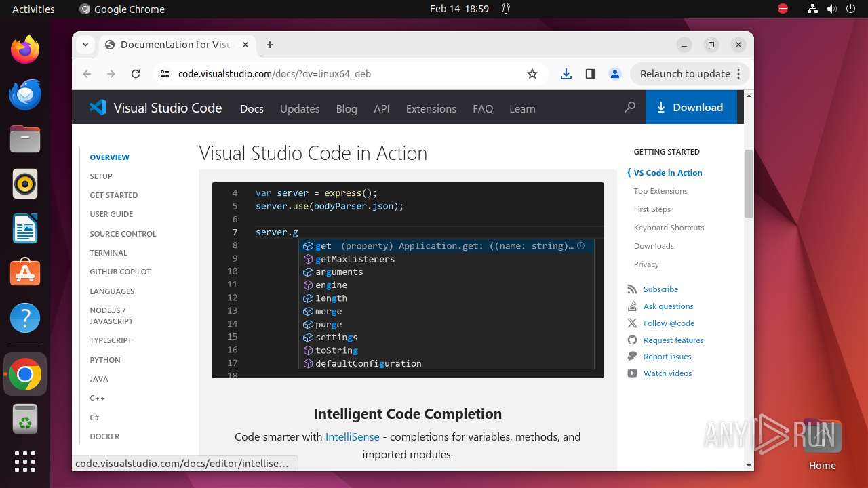Viewport: 868px width, 488px height.
Task: Go back using browser back arrow
Action: pos(87,74)
